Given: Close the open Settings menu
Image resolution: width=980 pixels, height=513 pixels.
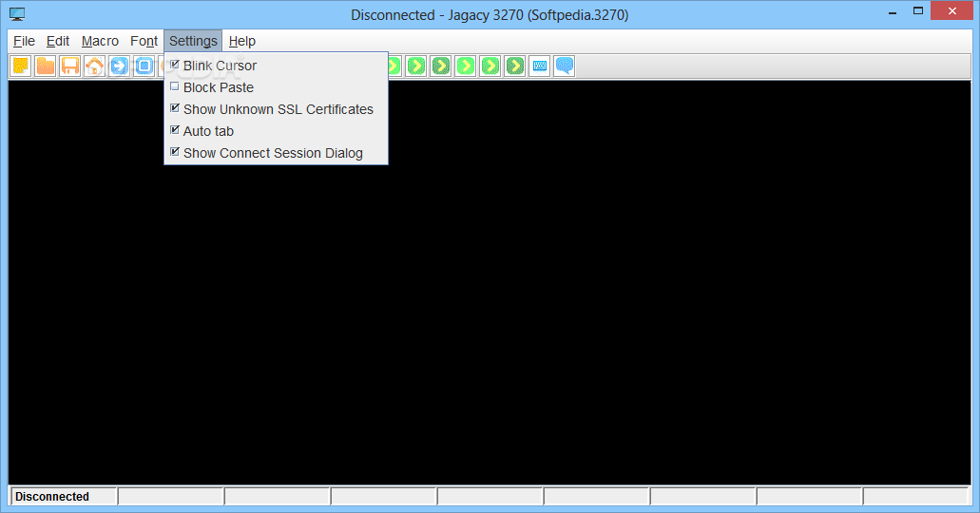Looking at the screenshot, I should click(x=193, y=41).
